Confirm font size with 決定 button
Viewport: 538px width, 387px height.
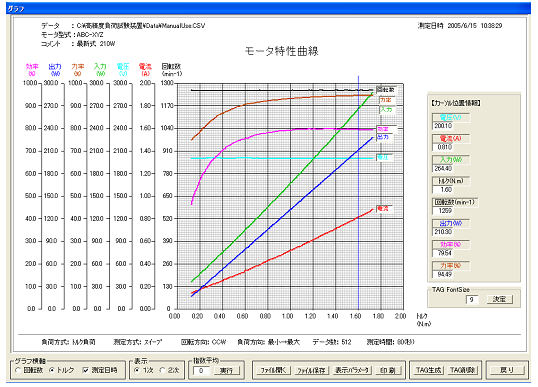pyautogui.click(x=500, y=299)
